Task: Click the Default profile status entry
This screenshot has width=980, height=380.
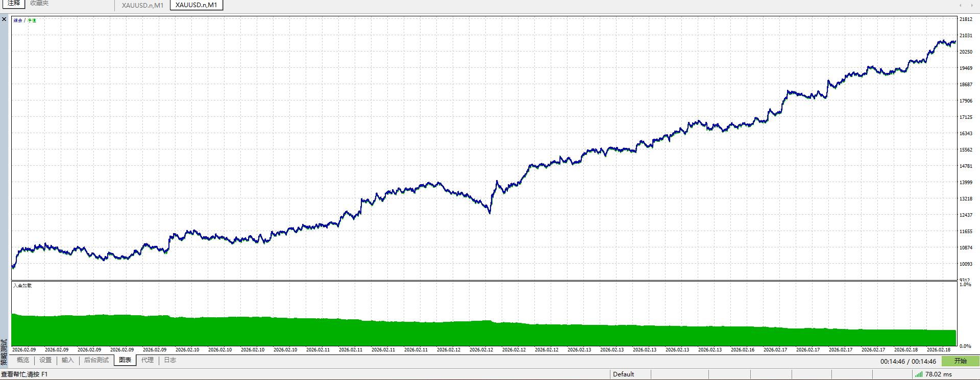Action: (623, 374)
